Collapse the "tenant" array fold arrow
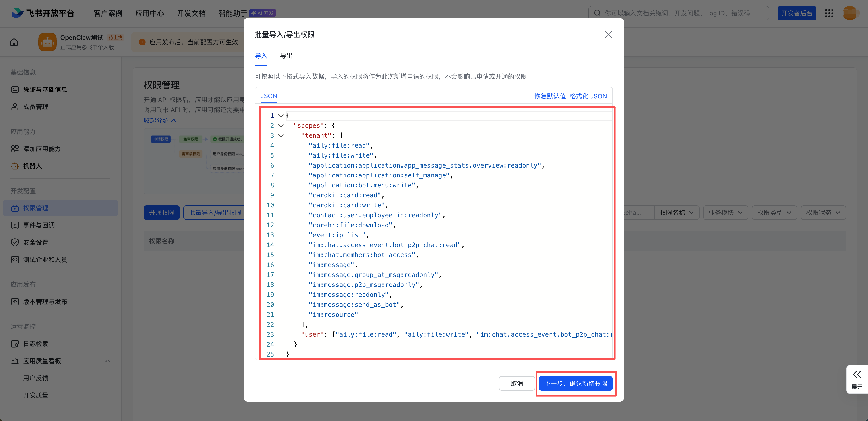This screenshot has height=421, width=868. point(281,135)
